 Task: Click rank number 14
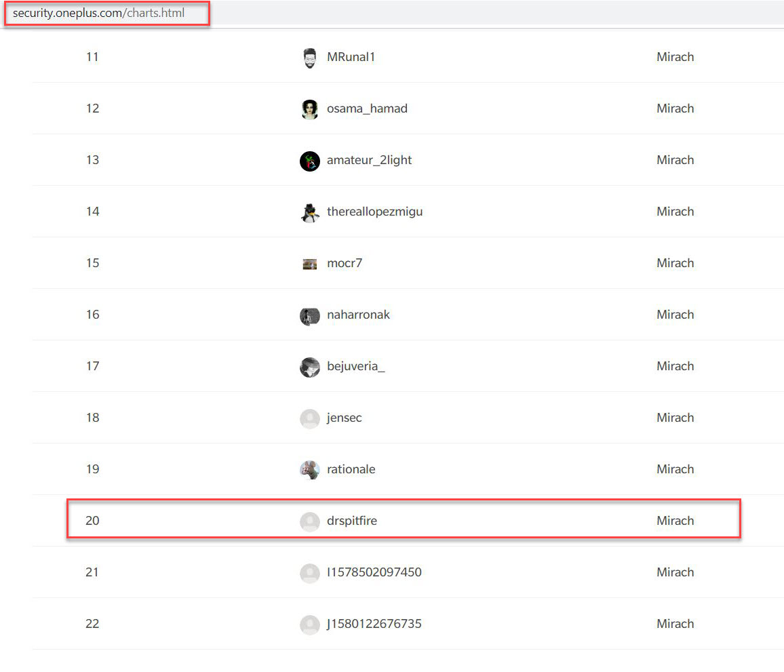click(x=92, y=212)
